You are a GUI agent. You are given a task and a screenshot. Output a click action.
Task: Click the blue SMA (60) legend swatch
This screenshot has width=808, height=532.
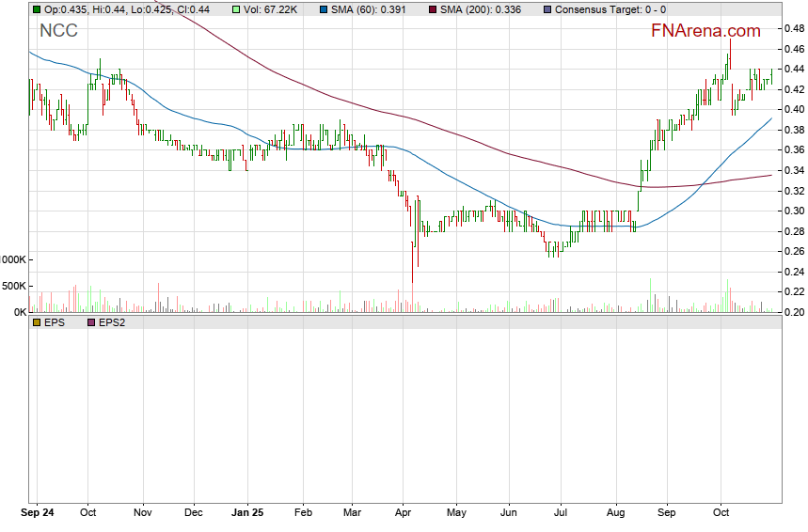324,9
